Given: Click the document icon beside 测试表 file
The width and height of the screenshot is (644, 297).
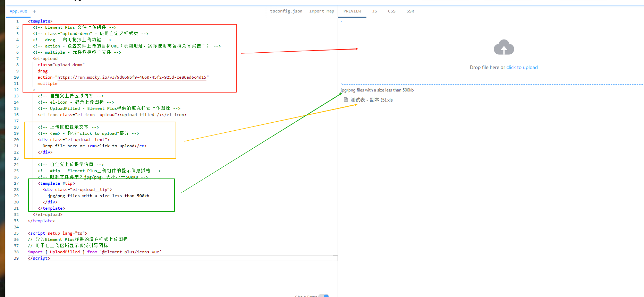Looking at the screenshot, I should [346, 99].
